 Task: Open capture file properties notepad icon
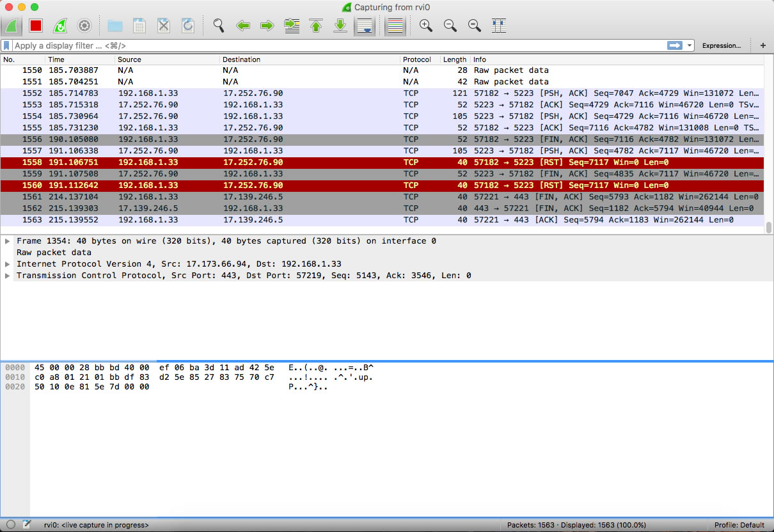[x=27, y=525]
